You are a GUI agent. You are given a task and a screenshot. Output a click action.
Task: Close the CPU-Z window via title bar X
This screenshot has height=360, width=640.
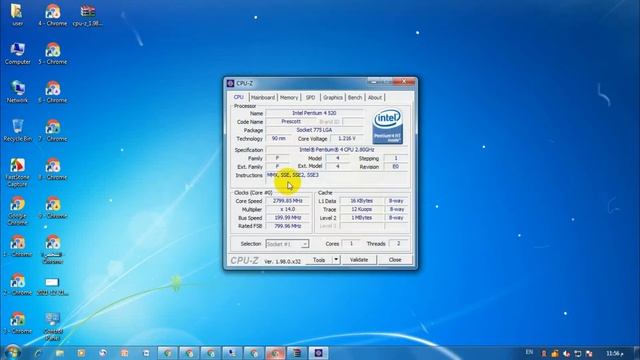coord(403,82)
